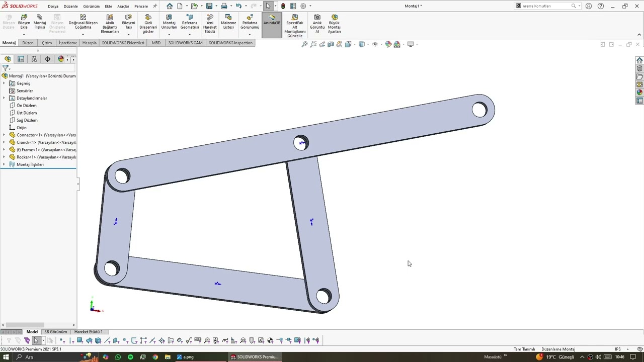Click the Help question mark icon
This screenshot has height=362, width=644.
pyautogui.click(x=601, y=6)
